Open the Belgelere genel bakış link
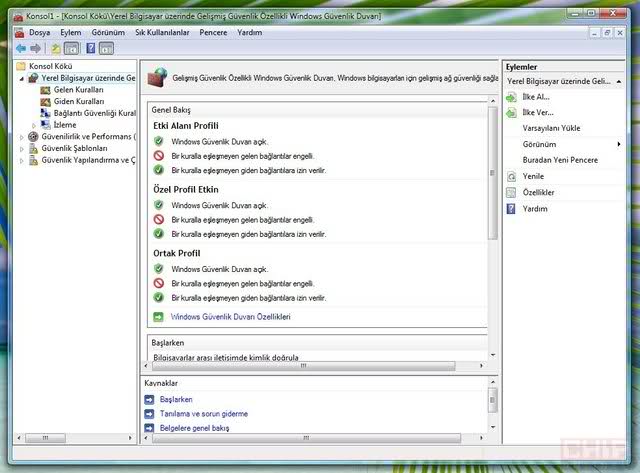The height and width of the screenshot is (473, 640). pyautogui.click(x=194, y=428)
